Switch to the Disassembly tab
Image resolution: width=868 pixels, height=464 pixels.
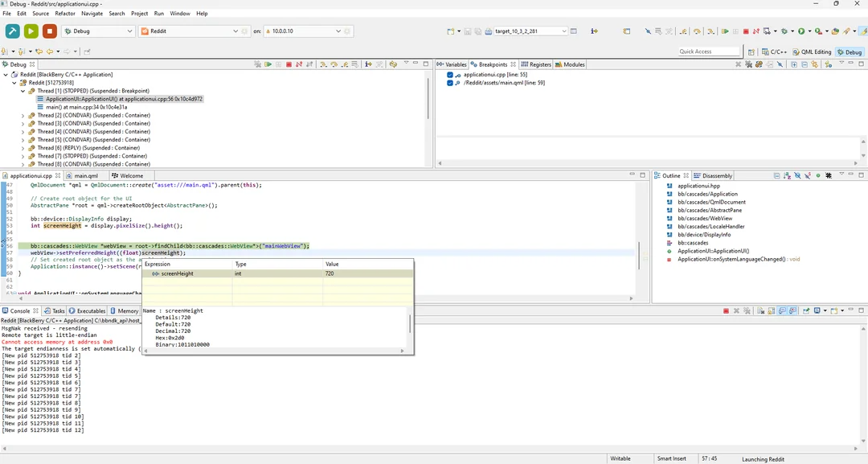(x=713, y=175)
